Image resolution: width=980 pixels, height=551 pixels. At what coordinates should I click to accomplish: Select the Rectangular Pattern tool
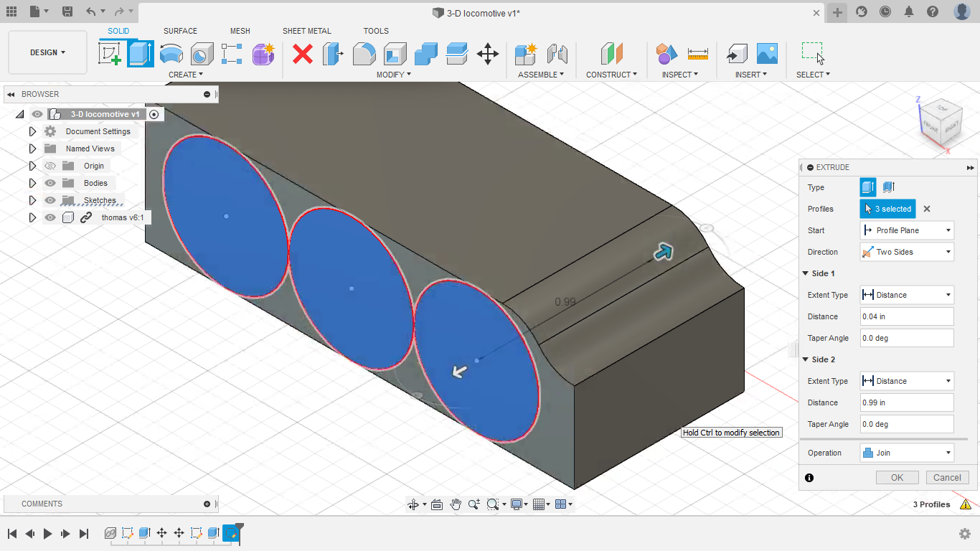232,54
